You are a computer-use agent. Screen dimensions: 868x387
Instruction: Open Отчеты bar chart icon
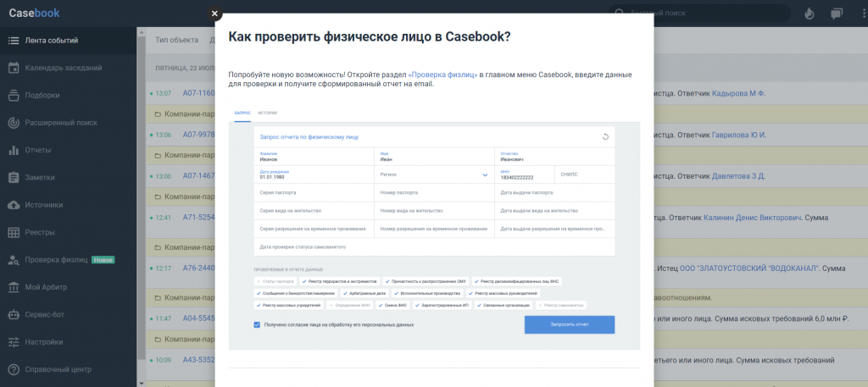click(x=14, y=150)
